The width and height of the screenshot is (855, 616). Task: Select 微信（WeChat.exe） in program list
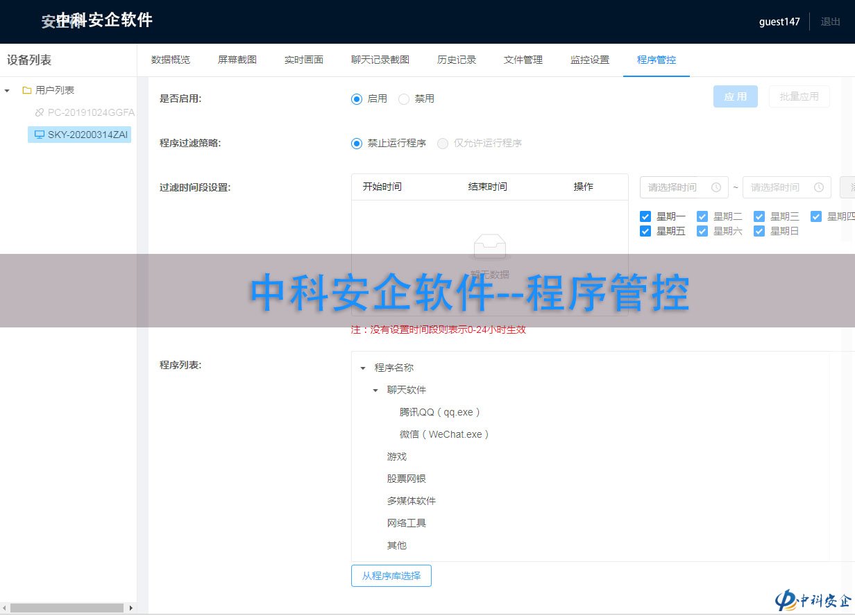[445, 435]
